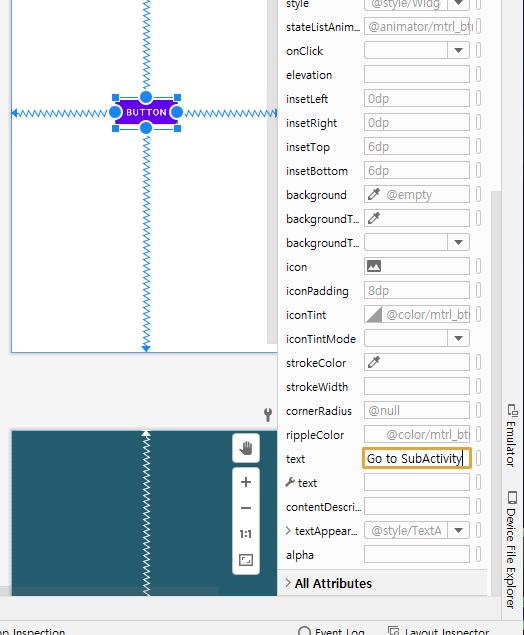
Task: Click the insetRight field showing 0dp
Action: pos(417,123)
